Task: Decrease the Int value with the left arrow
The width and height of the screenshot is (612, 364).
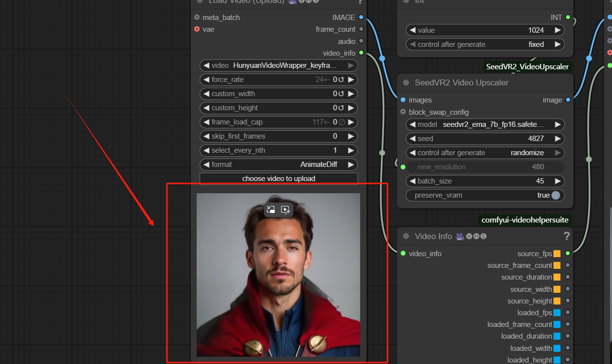Action: [x=412, y=30]
